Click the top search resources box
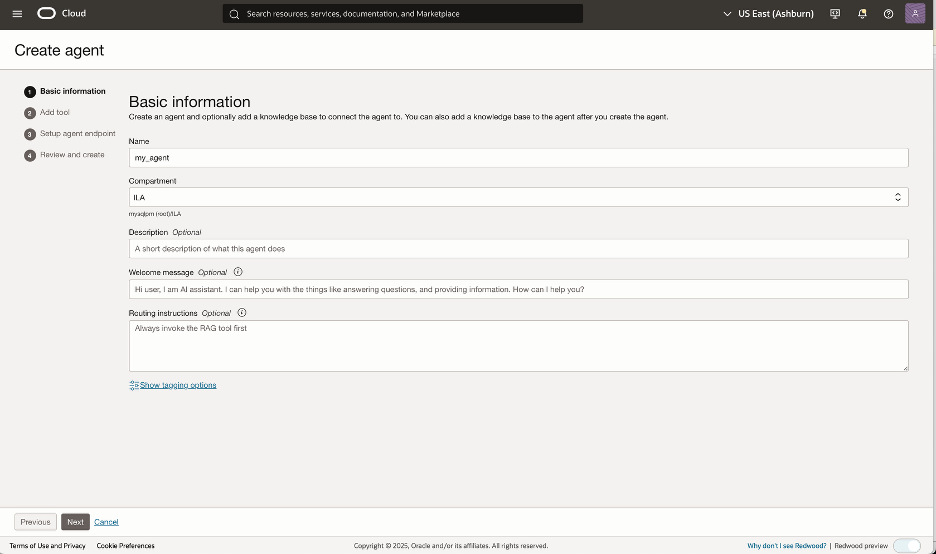Viewport: 936px width, 554px height. [x=403, y=14]
